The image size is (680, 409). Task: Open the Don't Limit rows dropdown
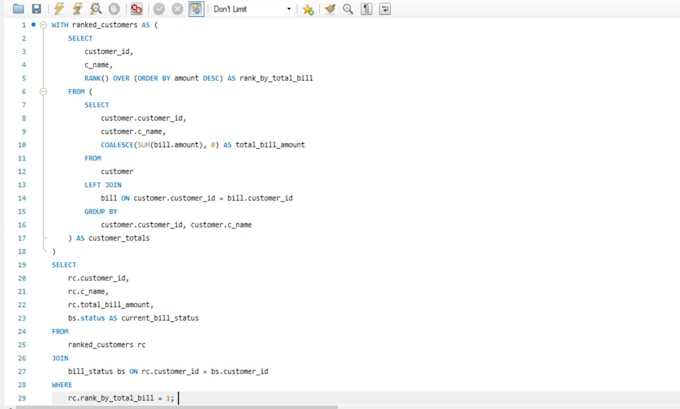coord(252,9)
